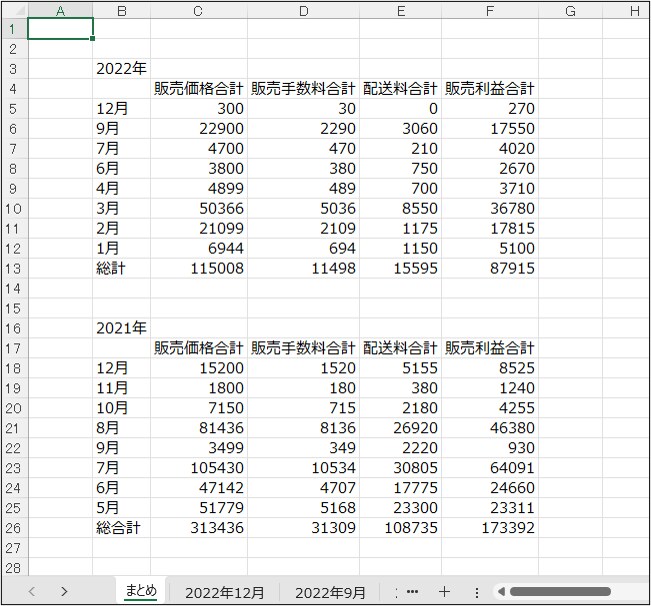Viewport: 651px width, 606px height.
Task: Click cell with value 81436
Action: click(198, 428)
